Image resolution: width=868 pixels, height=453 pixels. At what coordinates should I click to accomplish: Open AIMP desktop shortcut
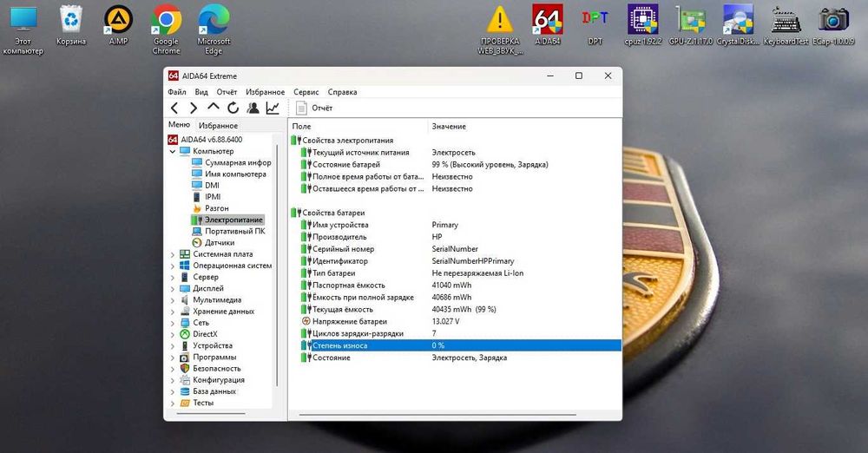[x=118, y=26]
